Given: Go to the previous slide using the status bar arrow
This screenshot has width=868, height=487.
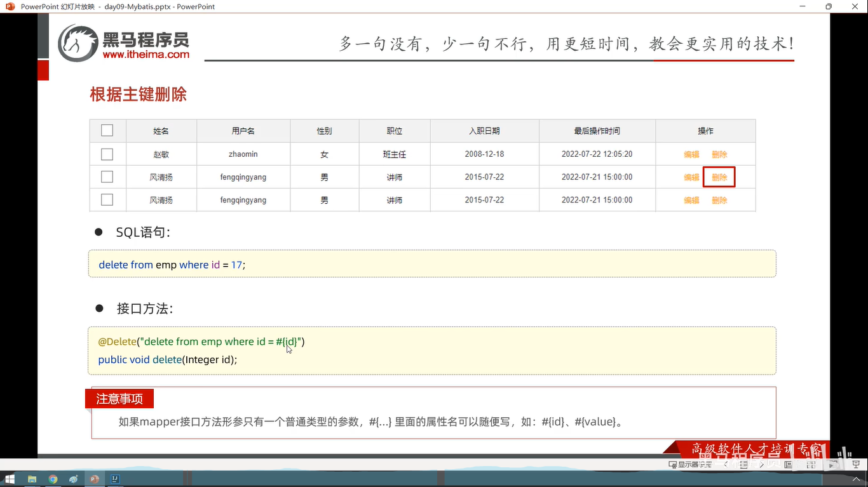Looking at the screenshot, I should click(726, 465).
